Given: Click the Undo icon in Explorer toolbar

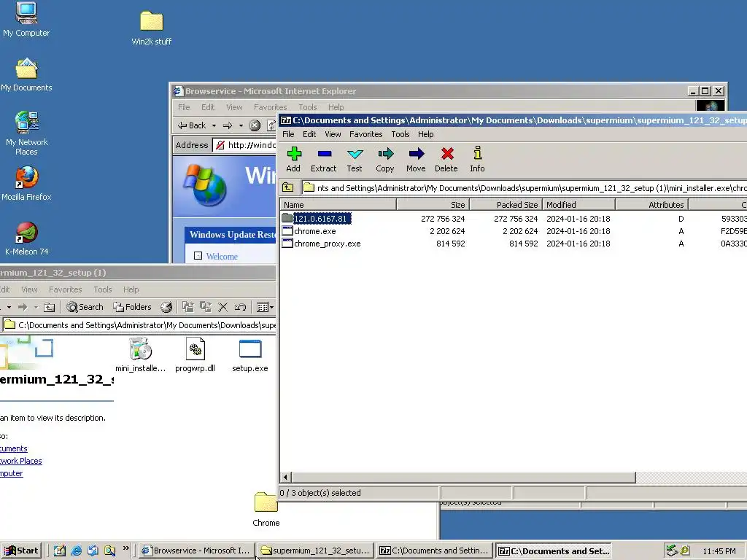Looking at the screenshot, I should pyautogui.click(x=240, y=307).
